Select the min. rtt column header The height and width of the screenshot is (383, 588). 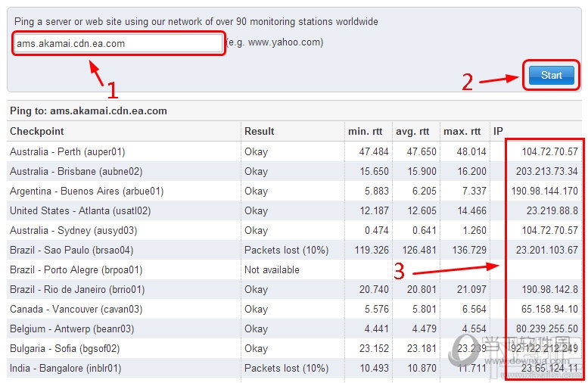coord(365,131)
